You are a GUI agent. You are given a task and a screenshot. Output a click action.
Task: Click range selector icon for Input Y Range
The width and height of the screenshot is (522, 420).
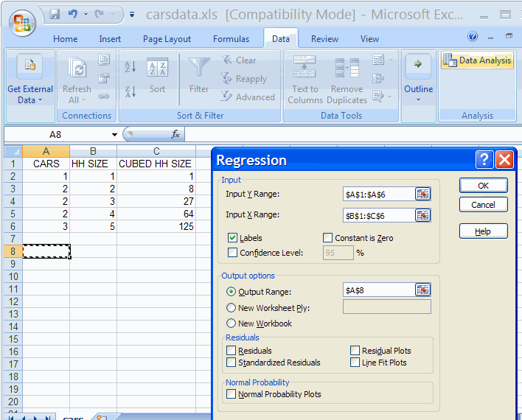(x=422, y=194)
